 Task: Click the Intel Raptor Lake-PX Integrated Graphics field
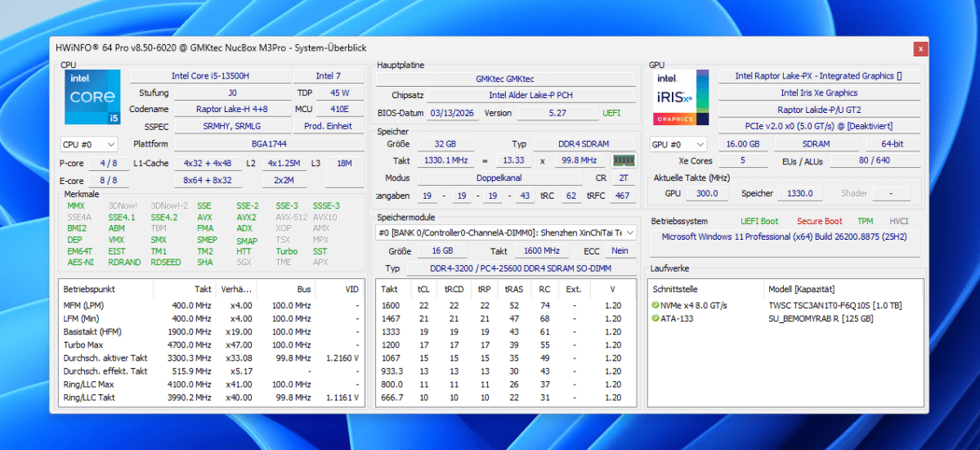(x=819, y=76)
